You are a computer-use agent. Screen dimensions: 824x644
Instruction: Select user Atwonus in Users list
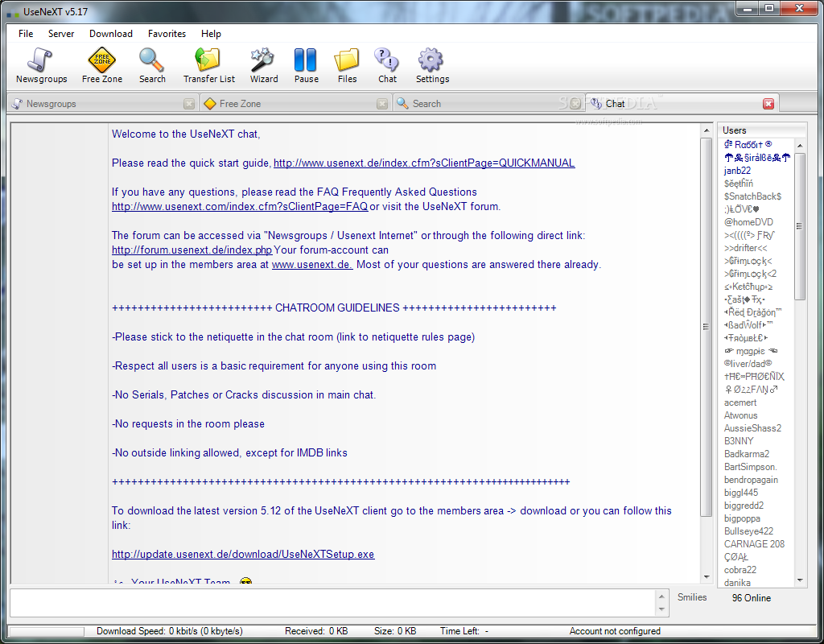pyautogui.click(x=740, y=415)
